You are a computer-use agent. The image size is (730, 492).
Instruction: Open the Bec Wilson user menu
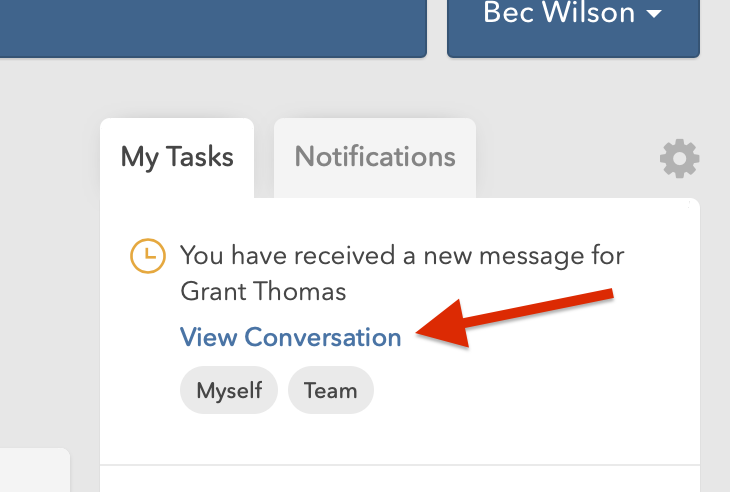click(x=573, y=23)
